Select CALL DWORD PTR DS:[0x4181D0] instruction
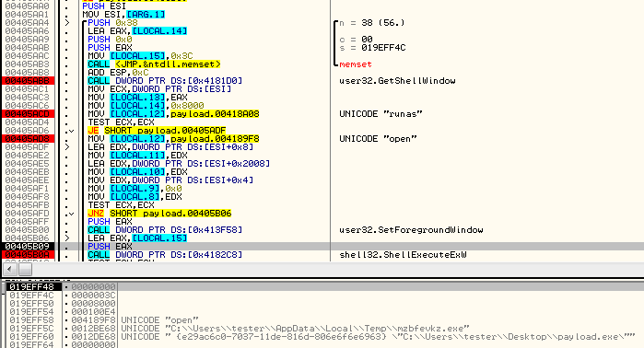Screen dimensions: 644x348 point(165,81)
